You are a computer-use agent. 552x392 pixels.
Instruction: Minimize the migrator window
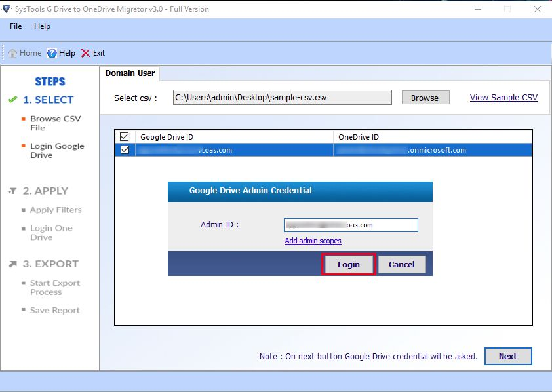[x=478, y=9]
